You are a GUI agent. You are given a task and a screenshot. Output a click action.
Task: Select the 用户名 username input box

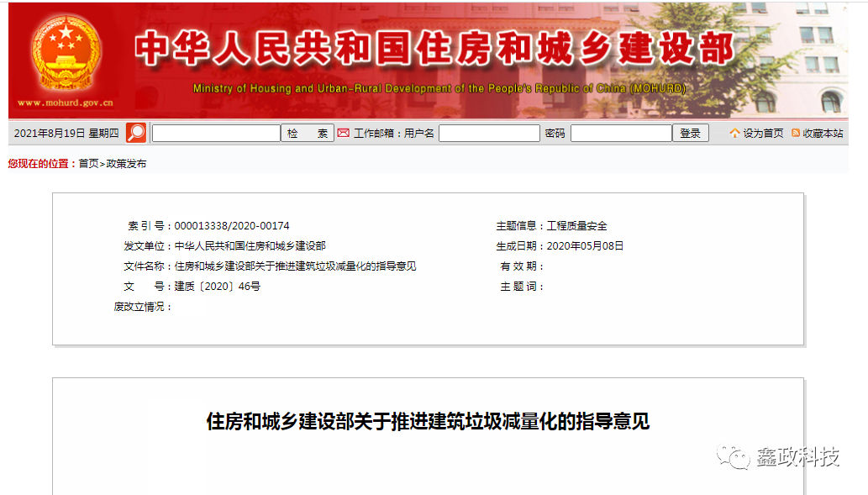pos(489,134)
